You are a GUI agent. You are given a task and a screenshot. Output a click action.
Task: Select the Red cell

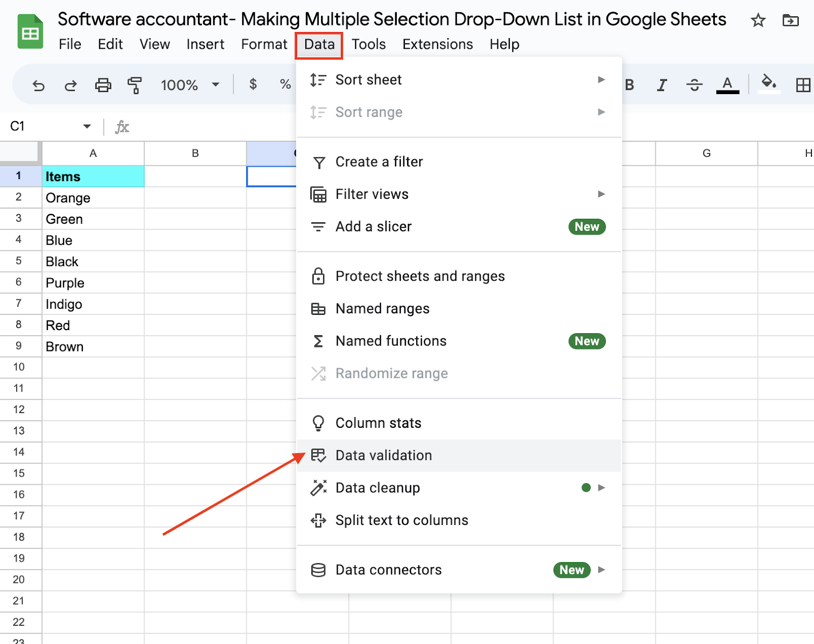pyautogui.click(x=93, y=325)
